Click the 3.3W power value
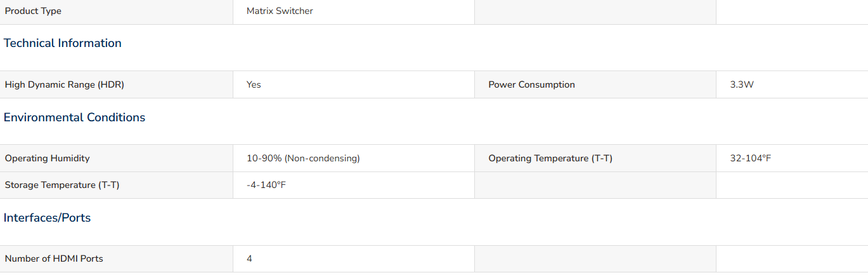The width and height of the screenshot is (868, 275). tap(742, 84)
